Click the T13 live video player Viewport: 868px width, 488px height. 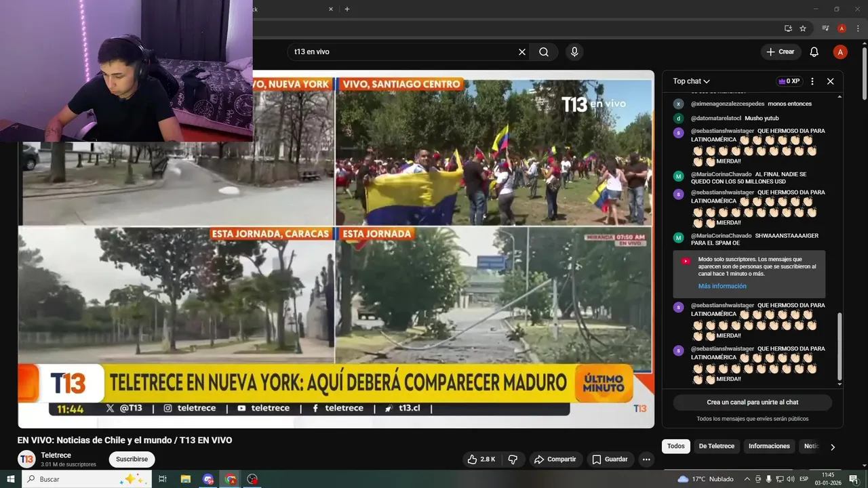pos(336,249)
